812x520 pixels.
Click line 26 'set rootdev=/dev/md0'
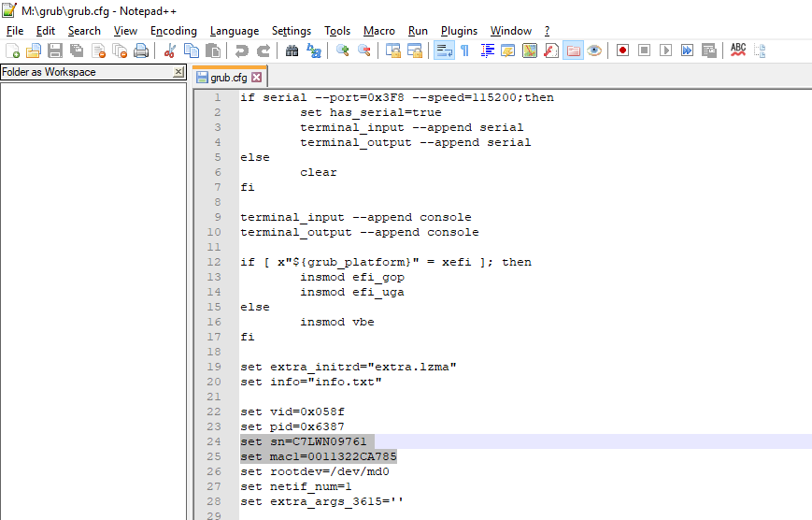tap(314, 471)
